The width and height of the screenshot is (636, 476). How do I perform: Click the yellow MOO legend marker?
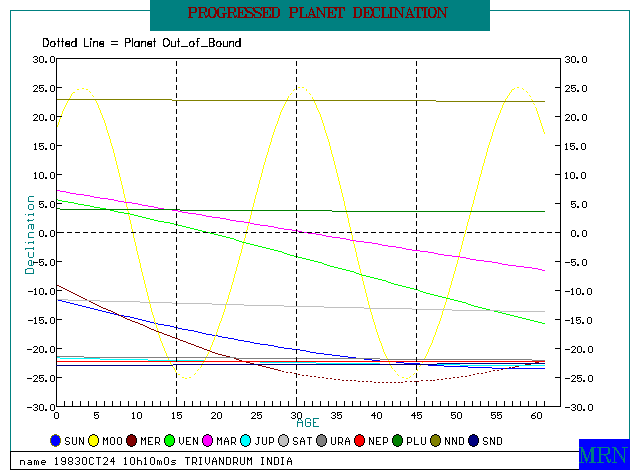click(95, 441)
